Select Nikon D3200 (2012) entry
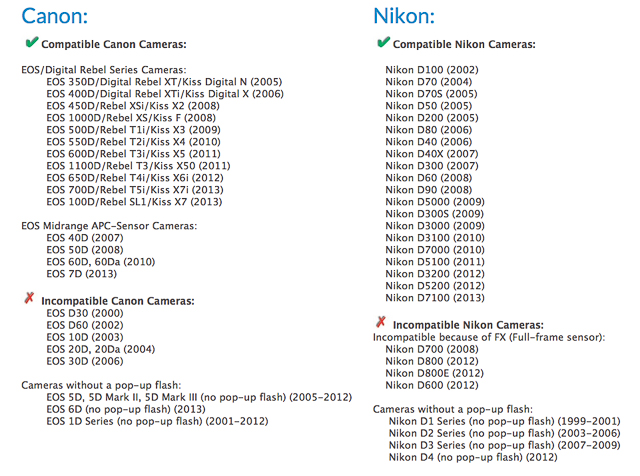Screen dimensions: 640x476 pyautogui.click(x=435, y=274)
